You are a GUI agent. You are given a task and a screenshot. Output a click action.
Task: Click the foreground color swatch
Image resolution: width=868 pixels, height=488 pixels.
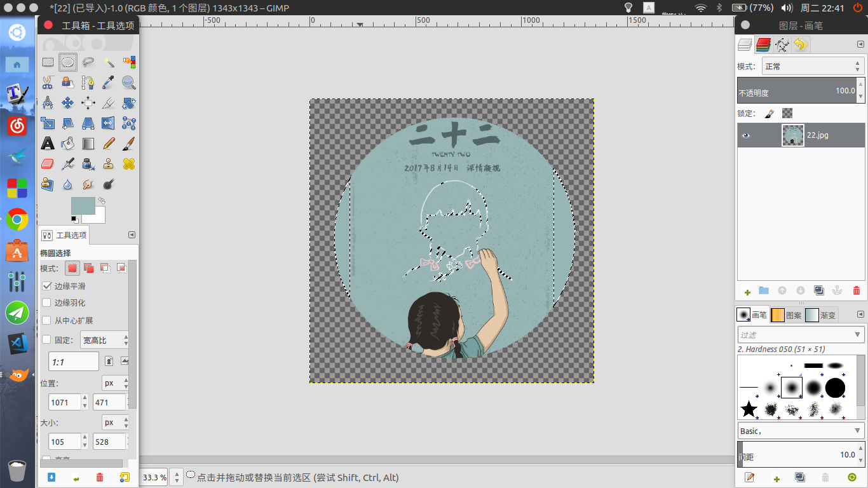coord(83,206)
